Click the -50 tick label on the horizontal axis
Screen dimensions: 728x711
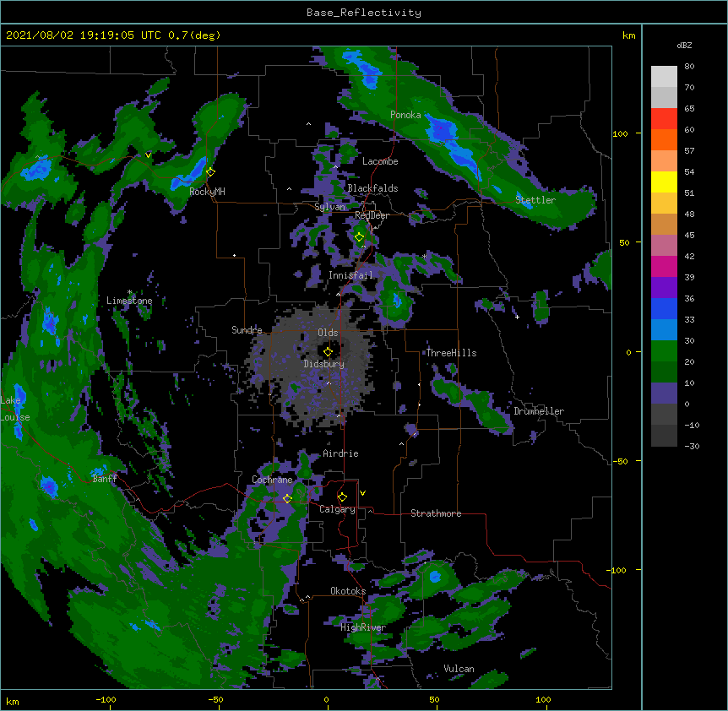tap(215, 700)
